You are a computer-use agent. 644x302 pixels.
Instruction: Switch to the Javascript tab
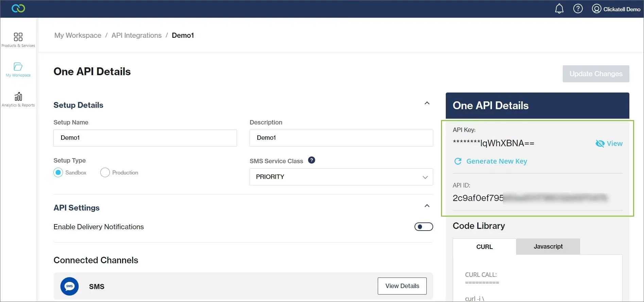[x=548, y=247]
